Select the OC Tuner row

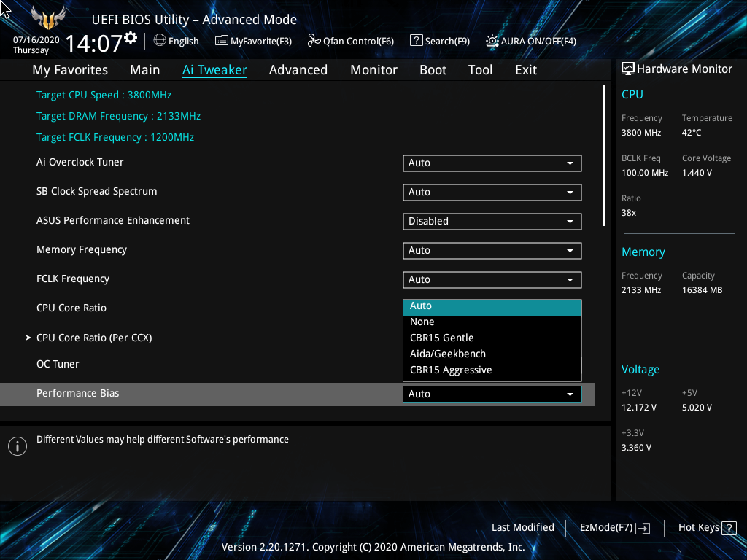pyautogui.click(x=58, y=365)
